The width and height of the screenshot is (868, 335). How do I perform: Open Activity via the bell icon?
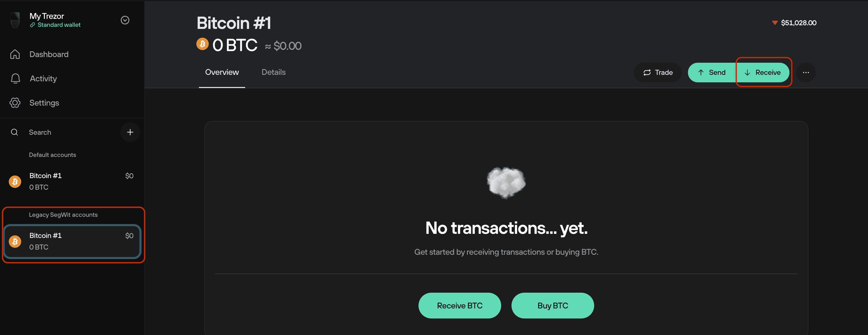(x=15, y=78)
